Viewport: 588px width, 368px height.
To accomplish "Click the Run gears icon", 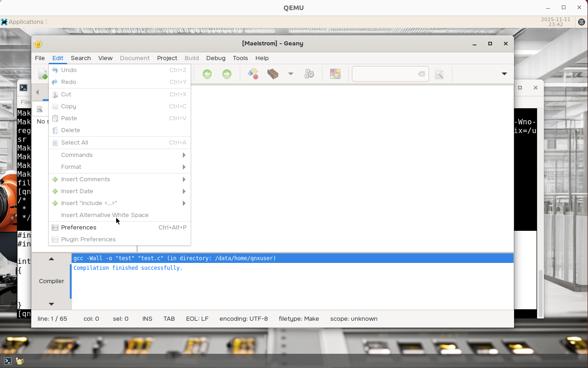I will point(309,74).
